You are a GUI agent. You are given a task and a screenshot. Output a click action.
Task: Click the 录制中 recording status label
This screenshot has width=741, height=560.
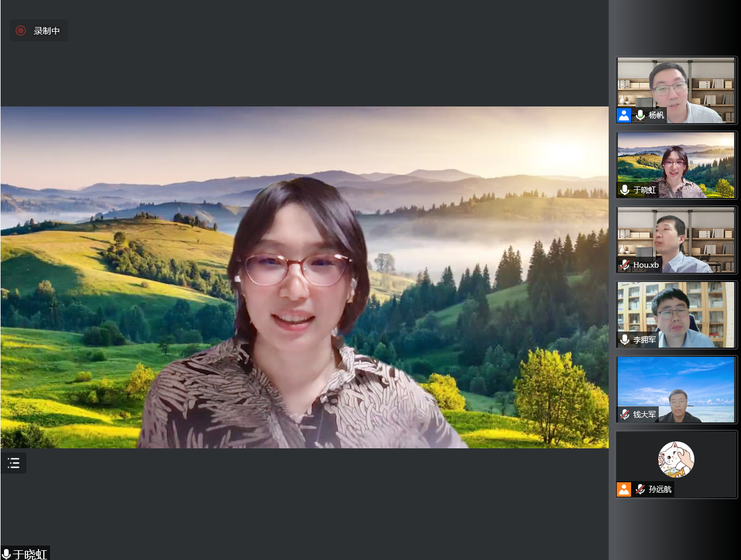[x=47, y=31]
